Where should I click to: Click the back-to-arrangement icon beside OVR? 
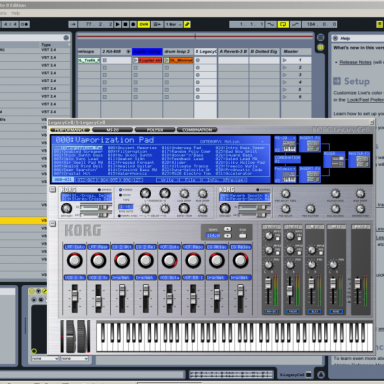click(x=157, y=24)
